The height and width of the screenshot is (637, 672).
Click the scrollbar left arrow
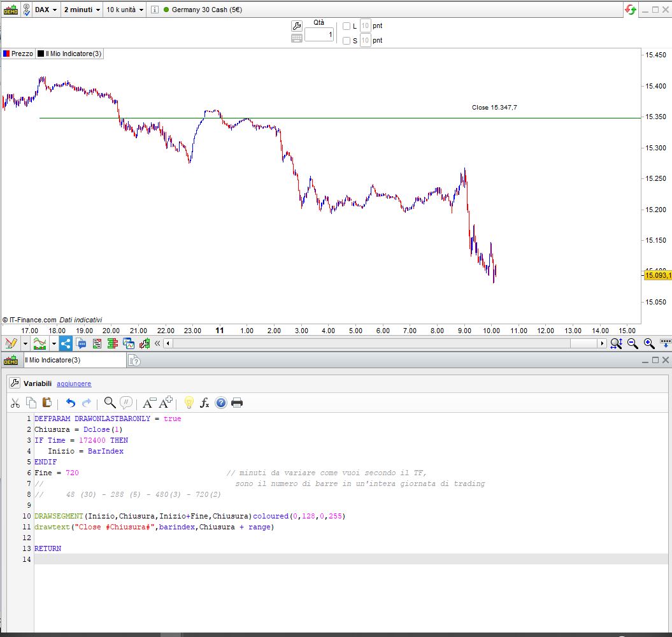(x=168, y=343)
